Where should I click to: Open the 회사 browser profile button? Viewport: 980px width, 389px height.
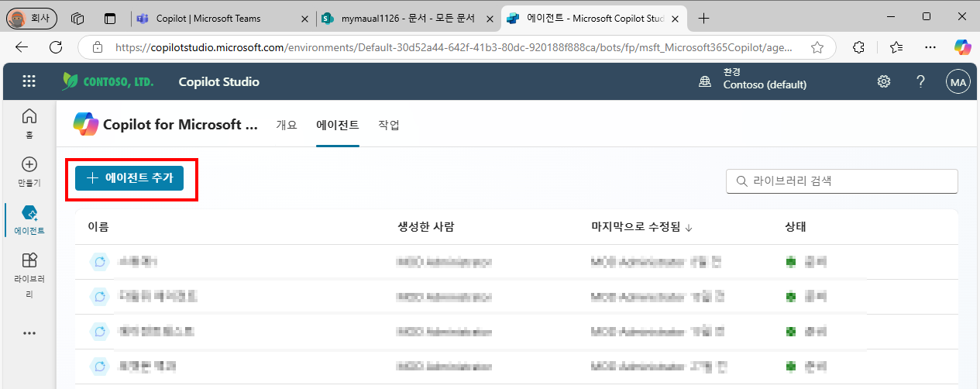(31, 18)
